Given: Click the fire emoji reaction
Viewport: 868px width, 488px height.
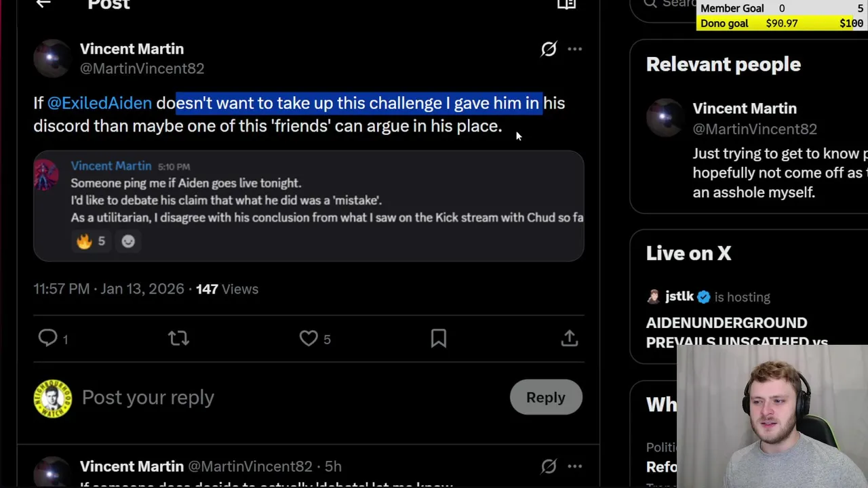Looking at the screenshot, I should pos(84,241).
